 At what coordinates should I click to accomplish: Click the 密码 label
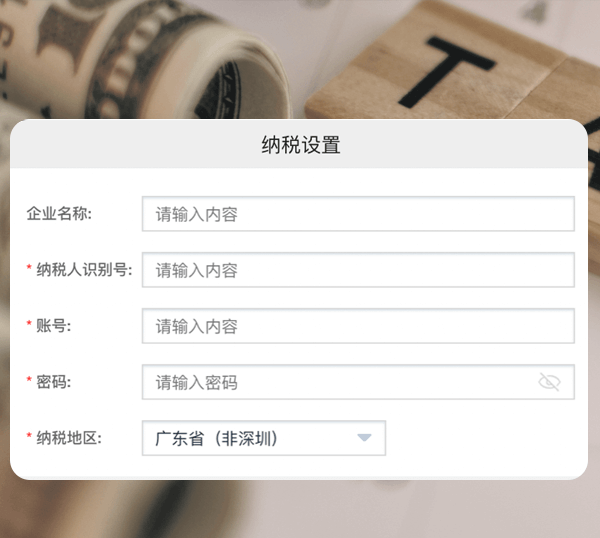tap(53, 382)
